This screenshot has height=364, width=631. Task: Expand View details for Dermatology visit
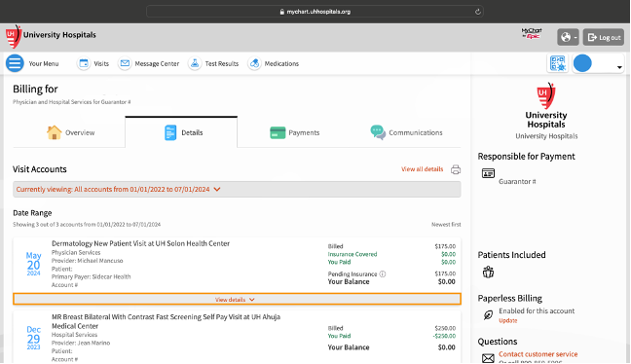237,299
